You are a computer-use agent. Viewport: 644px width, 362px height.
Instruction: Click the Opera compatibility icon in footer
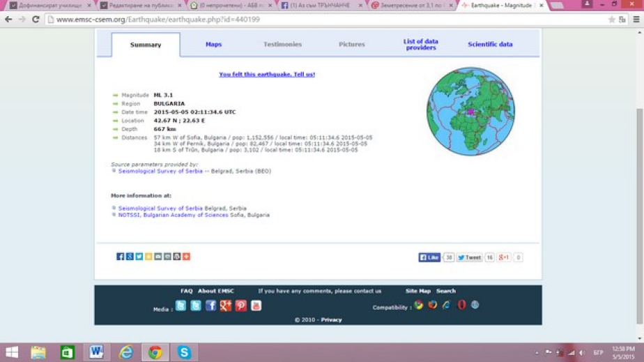pos(461,306)
